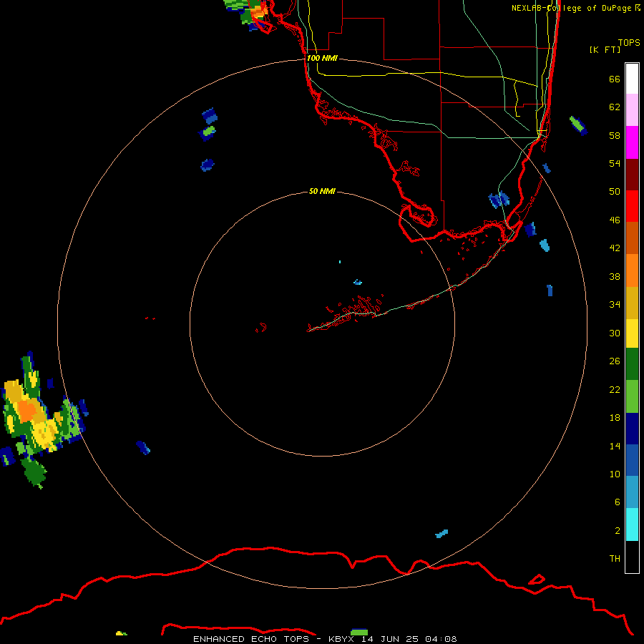The height and width of the screenshot is (644, 644).
Task: Select the dark green legend swatch near 26
Action: pos(632,364)
